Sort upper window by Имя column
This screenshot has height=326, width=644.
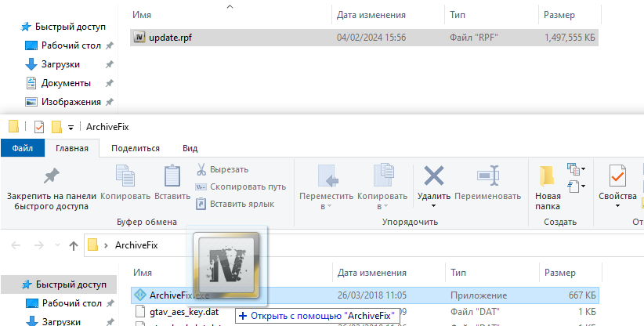(142, 15)
